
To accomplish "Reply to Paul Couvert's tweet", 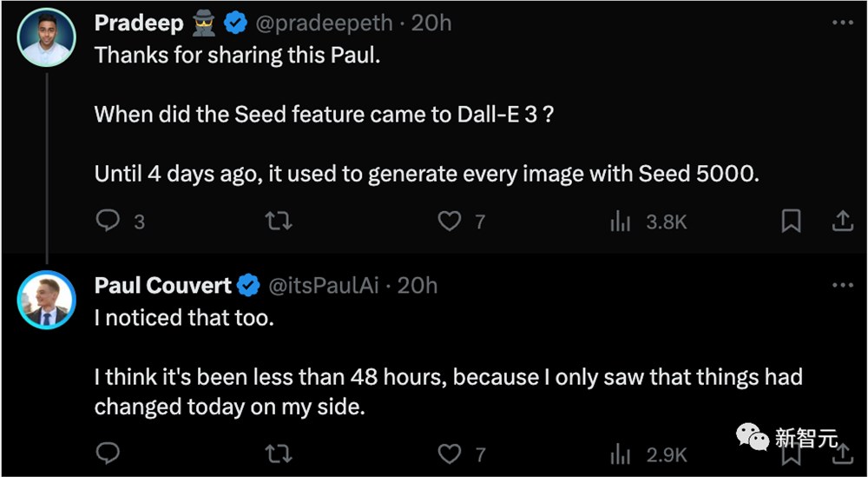I will coord(108,454).
